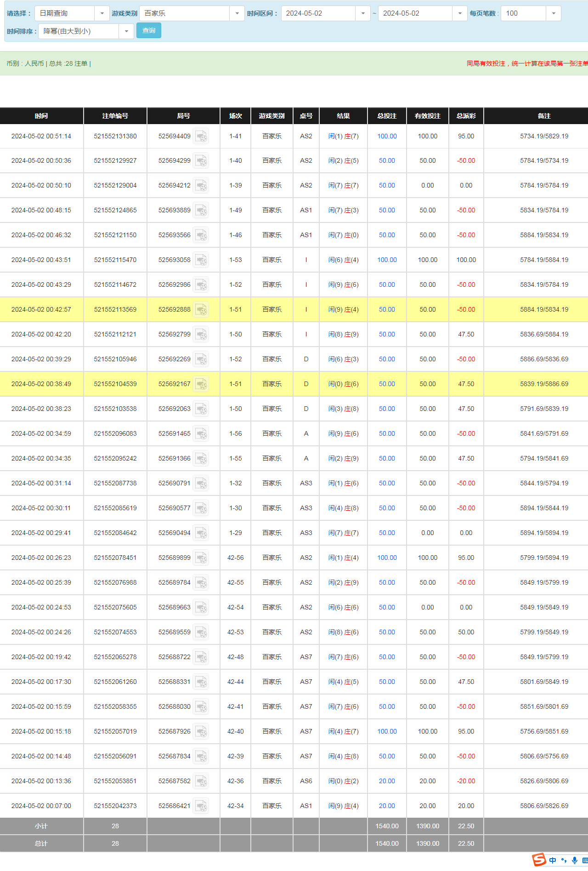This screenshot has width=588, height=871.
Task: Click the 币别 : 人民币 summary text
Action: pyautogui.click(x=25, y=64)
